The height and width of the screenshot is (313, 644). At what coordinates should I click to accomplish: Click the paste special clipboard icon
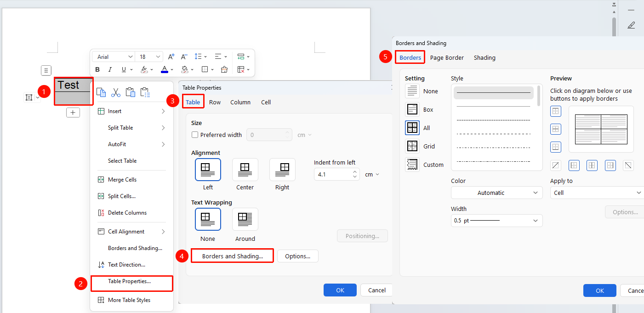(x=145, y=92)
